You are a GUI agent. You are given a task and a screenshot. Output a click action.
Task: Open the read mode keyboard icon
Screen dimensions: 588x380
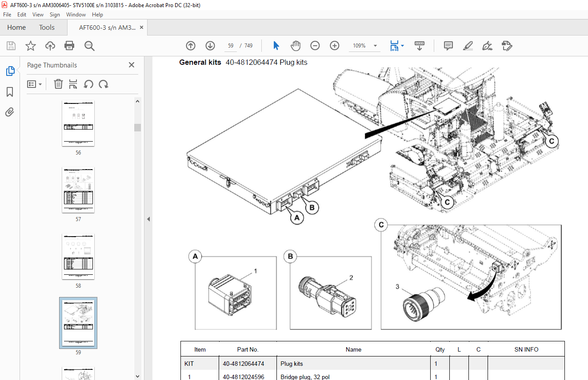pyautogui.click(x=420, y=46)
